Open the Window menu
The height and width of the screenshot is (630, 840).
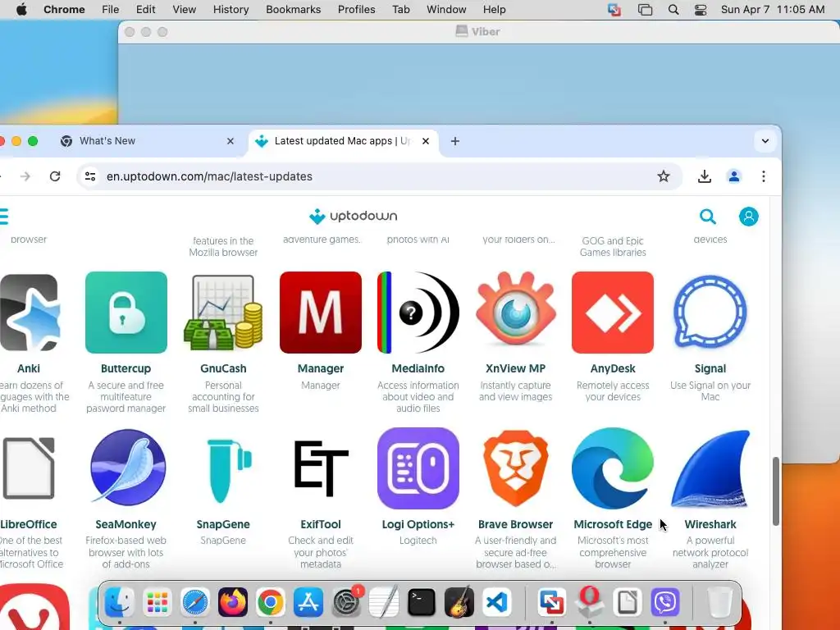click(446, 10)
